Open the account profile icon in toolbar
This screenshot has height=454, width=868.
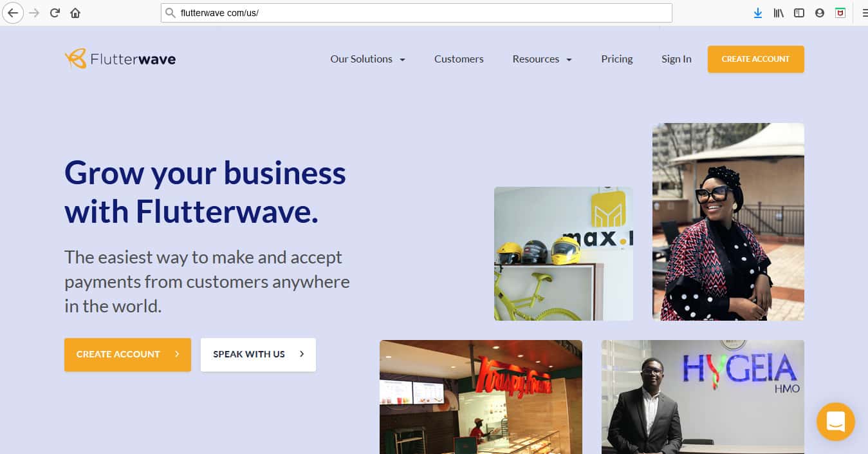pos(820,13)
